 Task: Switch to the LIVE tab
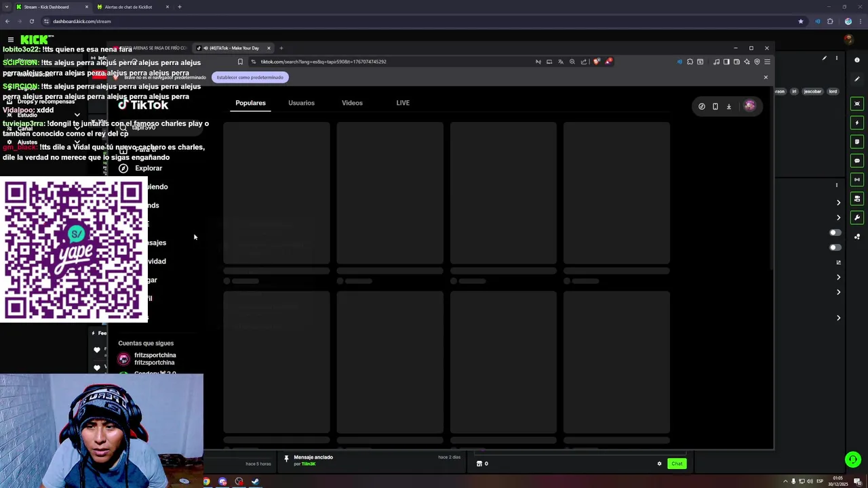coord(403,103)
